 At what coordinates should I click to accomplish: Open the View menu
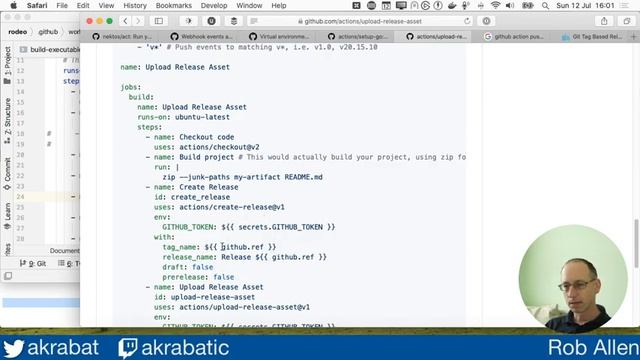(x=106, y=6)
